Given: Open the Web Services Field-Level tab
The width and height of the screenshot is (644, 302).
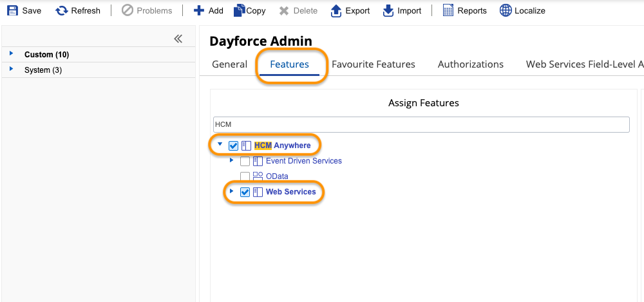Looking at the screenshot, I should (585, 64).
